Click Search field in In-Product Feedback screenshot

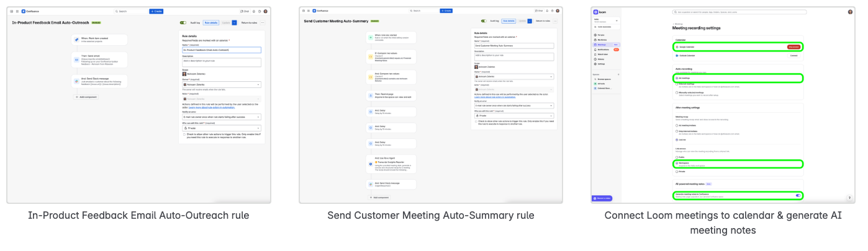pyautogui.click(x=131, y=11)
